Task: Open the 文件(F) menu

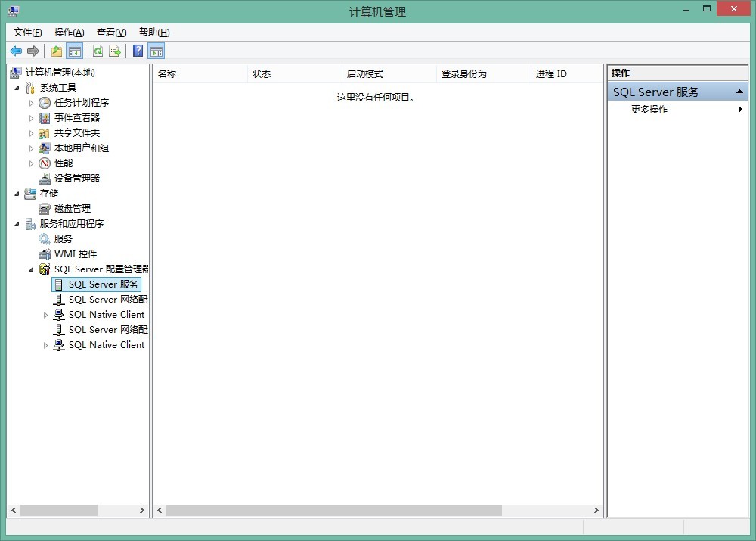Action: pos(27,33)
